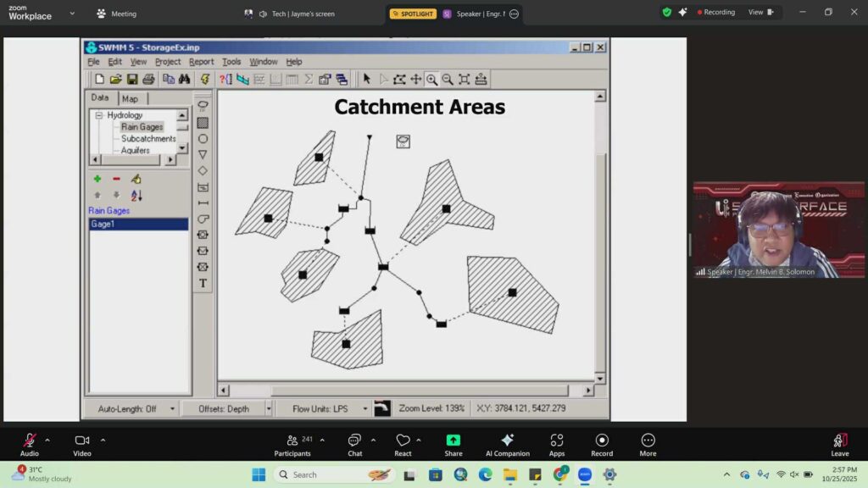Viewport: 868px width, 488px height.
Task: Toggle Zoom video camera
Action: click(82, 441)
